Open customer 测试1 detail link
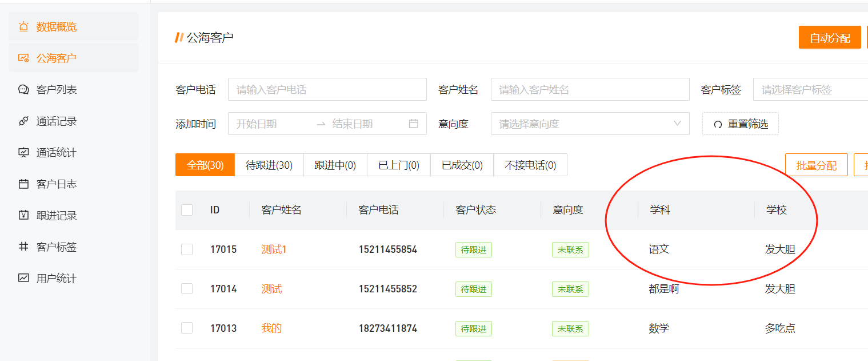868x361 pixels. coord(274,249)
